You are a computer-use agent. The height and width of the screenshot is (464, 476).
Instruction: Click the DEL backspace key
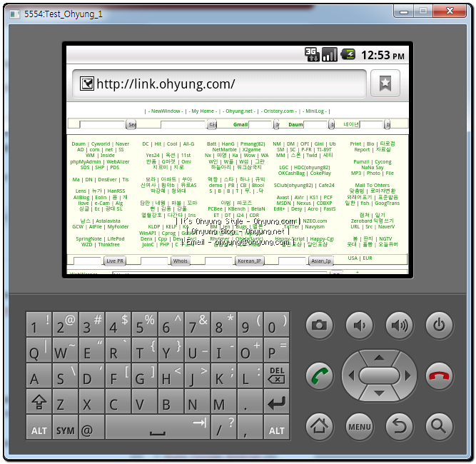[x=277, y=376]
